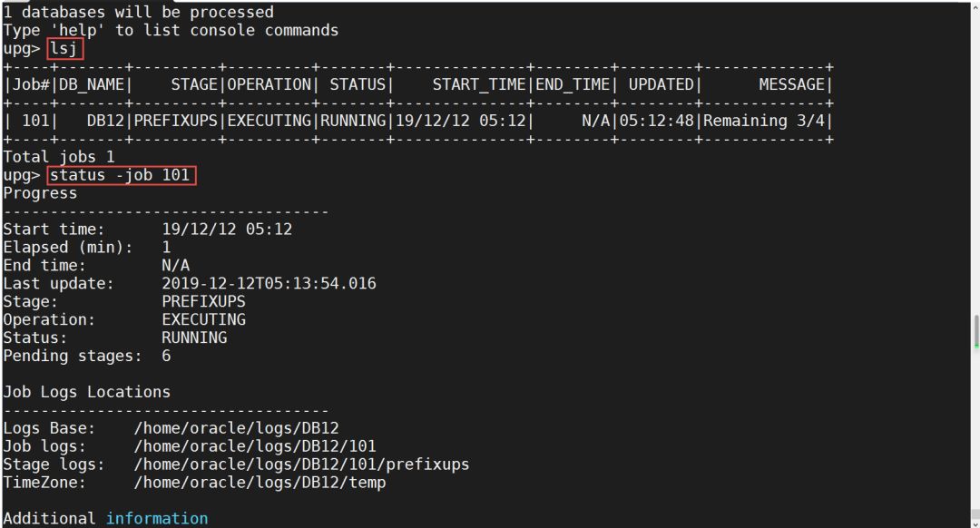Viewport: 980px width, 528px height.
Task: Click the Job logs path ending in 101
Action: 255,446
